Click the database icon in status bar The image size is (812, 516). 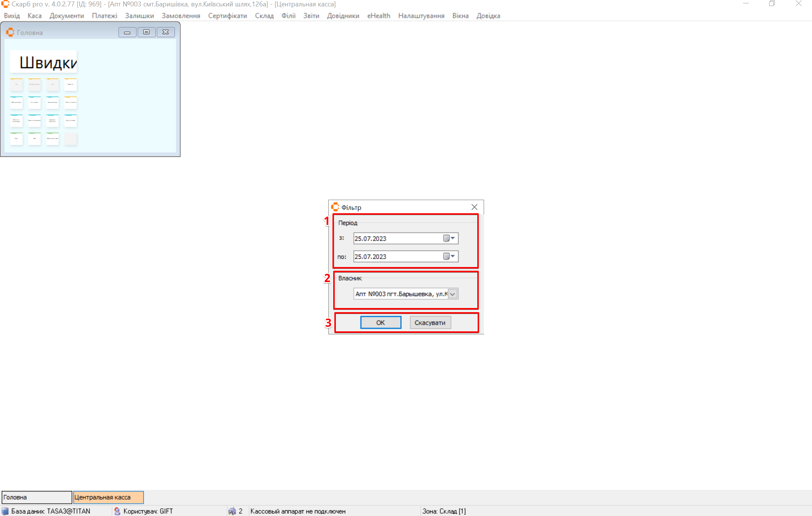5,511
